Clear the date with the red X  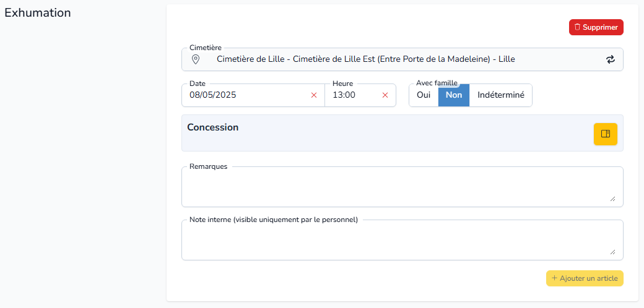pos(314,95)
